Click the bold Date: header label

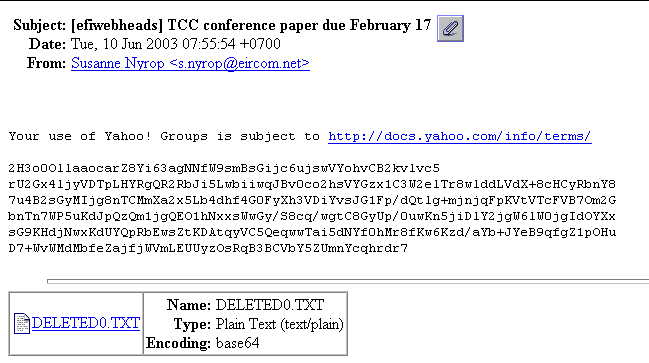(48, 44)
